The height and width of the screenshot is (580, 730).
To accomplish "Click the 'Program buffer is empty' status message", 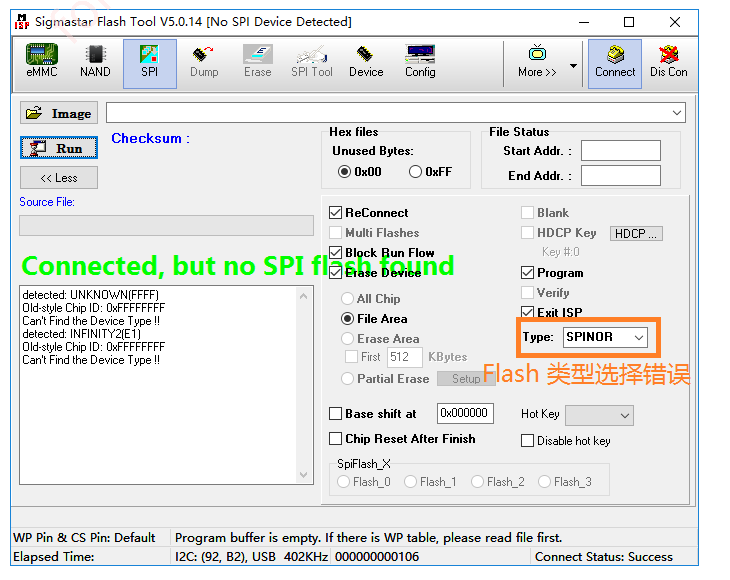I will (368, 538).
